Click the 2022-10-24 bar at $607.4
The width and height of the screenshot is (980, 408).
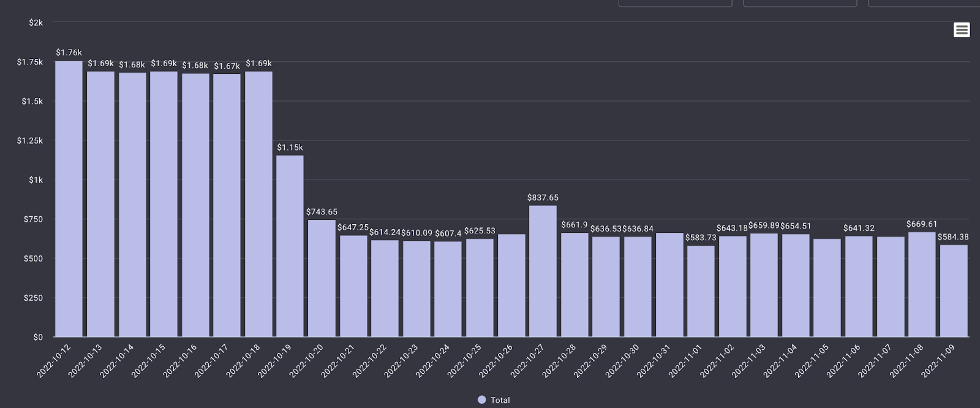448,289
